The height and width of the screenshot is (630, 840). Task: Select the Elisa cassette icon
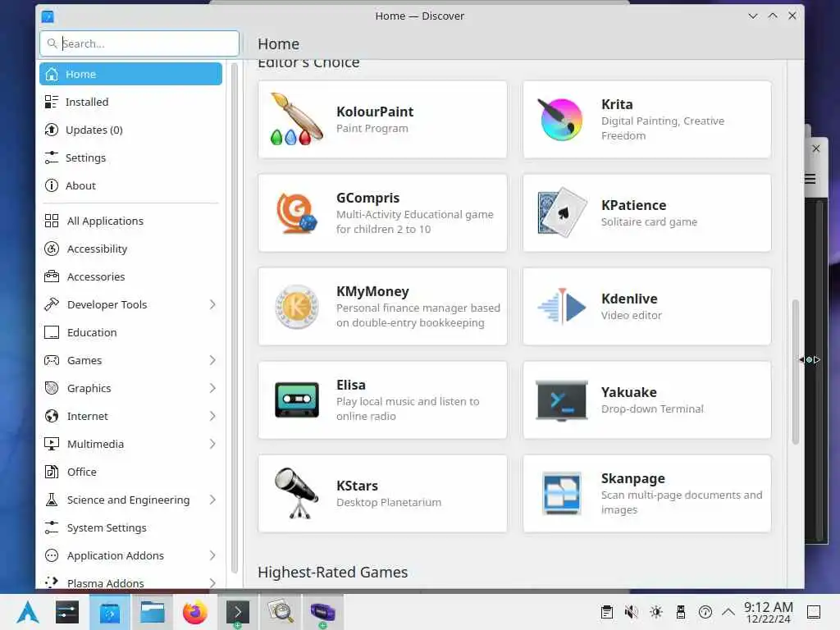coord(296,399)
